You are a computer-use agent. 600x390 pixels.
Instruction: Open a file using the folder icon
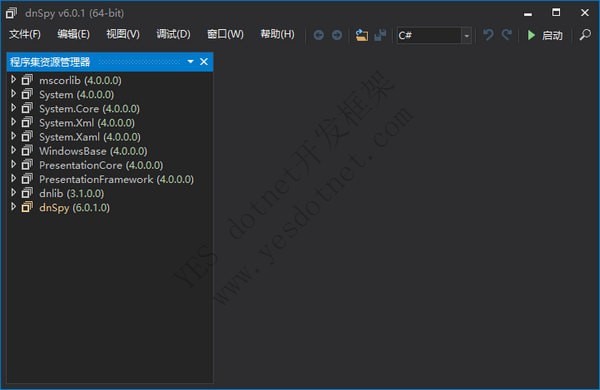click(362, 35)
